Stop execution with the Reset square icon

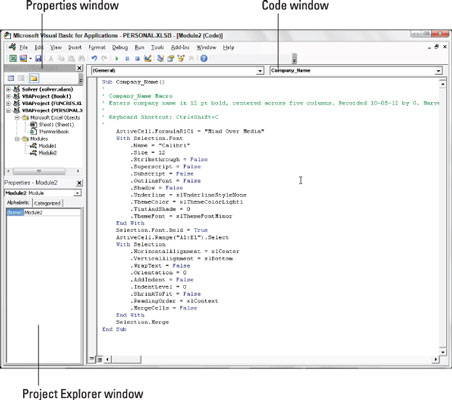click(137, 59)
